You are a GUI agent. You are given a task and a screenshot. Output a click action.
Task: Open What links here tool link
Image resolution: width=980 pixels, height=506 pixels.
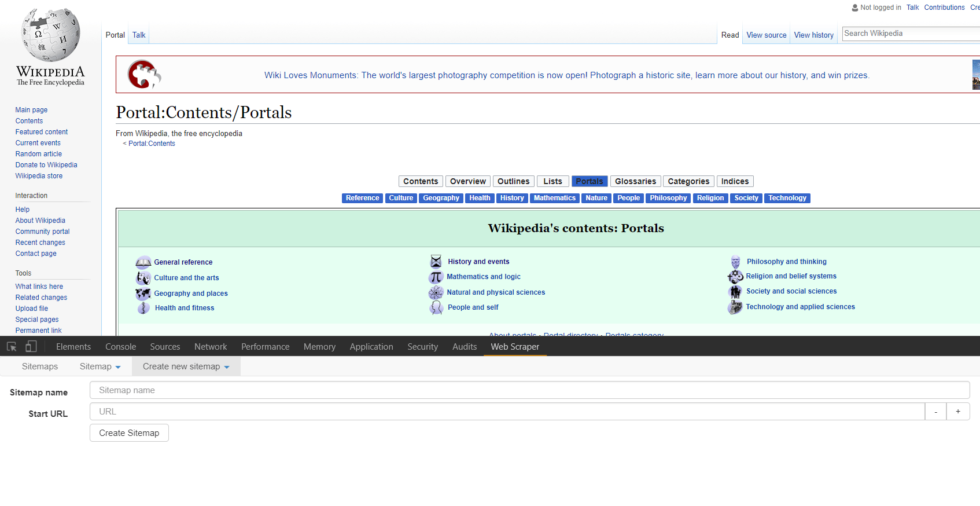39,287
